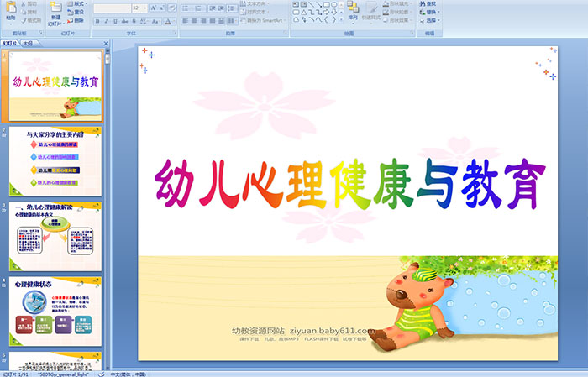
Task: Click Convert to SmartArt button
Action: pyautogui.click(x=263, y=20)
